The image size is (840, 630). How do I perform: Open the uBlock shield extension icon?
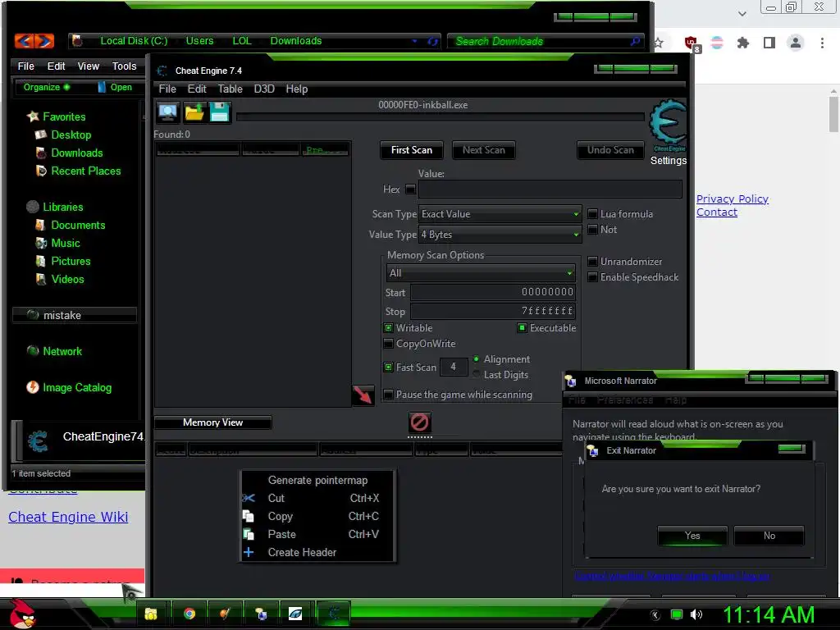tap(692, 43)
